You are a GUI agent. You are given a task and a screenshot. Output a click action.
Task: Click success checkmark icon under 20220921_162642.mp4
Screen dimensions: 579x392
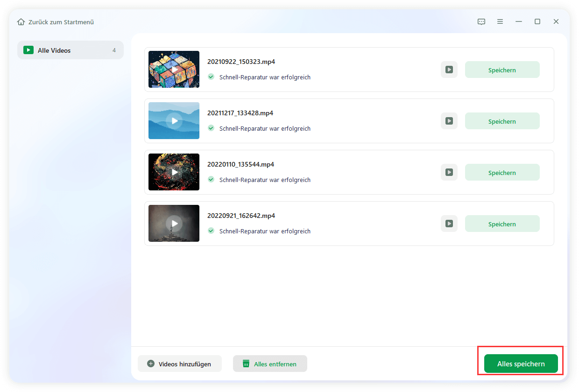click(211, 231)
